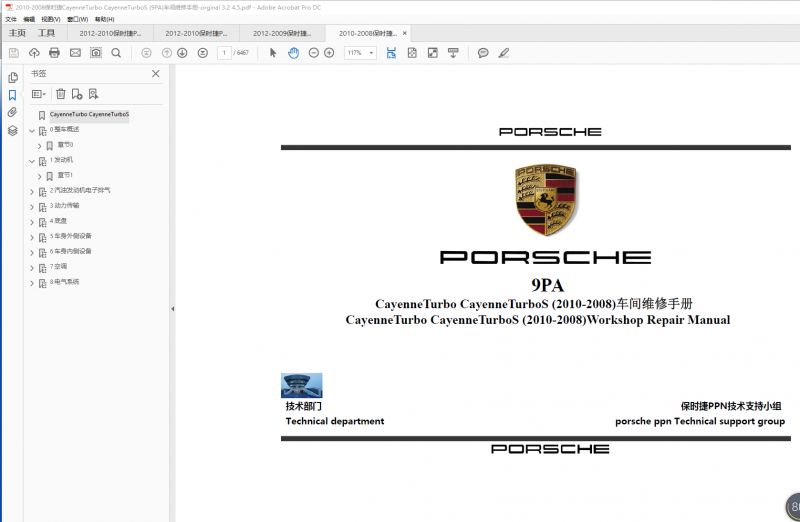Select the 4 底盘 bookmark entry

click(58, 221)
